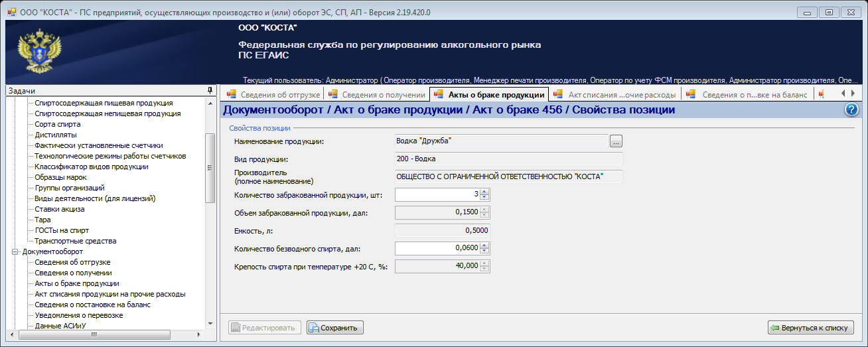
Task: Open Сведения о получении in the tree
Action: 73,273
